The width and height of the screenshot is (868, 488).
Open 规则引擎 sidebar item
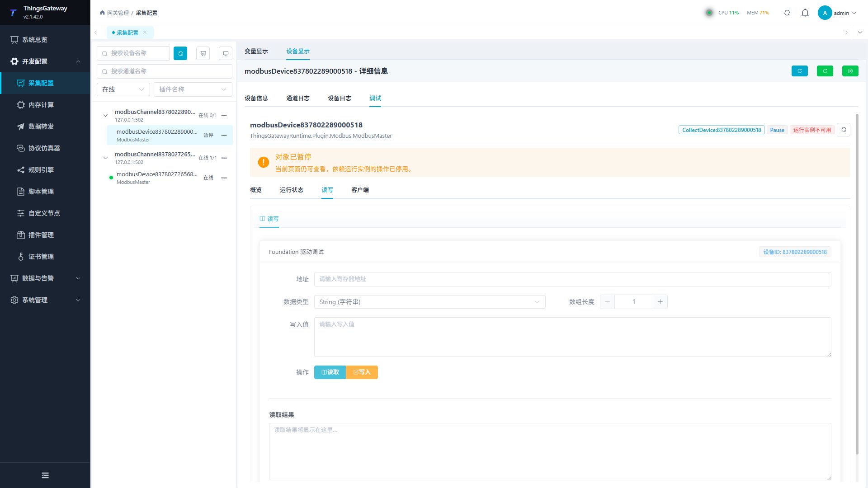(x=45, y=170)
